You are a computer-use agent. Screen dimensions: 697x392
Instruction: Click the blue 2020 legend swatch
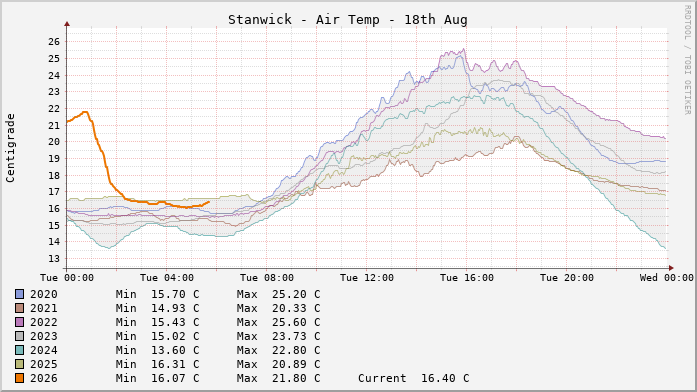click(x=20, y=294)
